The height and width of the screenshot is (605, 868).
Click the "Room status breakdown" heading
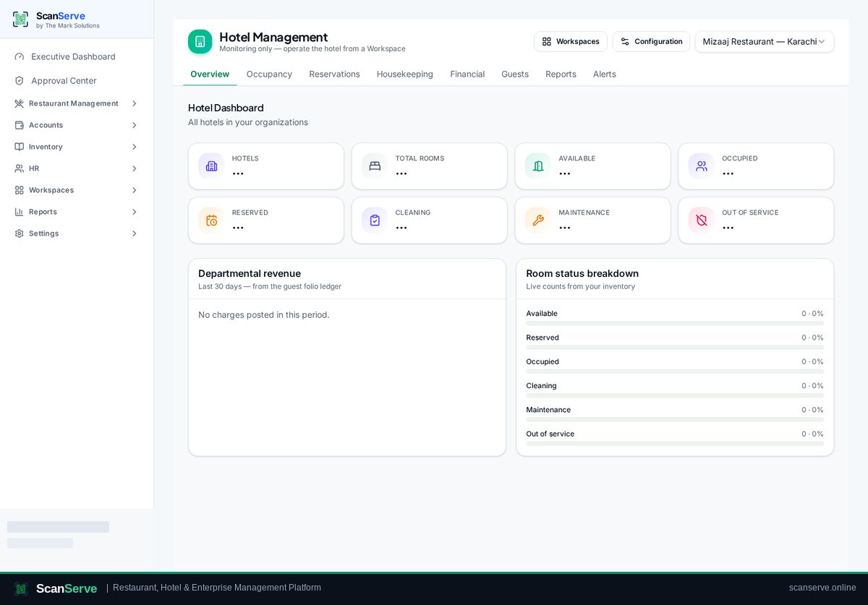tap(582, 273)
